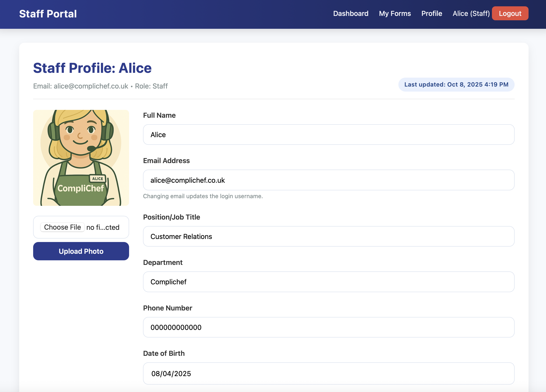Click the Last updated timestamp badge

coord(456,84)
